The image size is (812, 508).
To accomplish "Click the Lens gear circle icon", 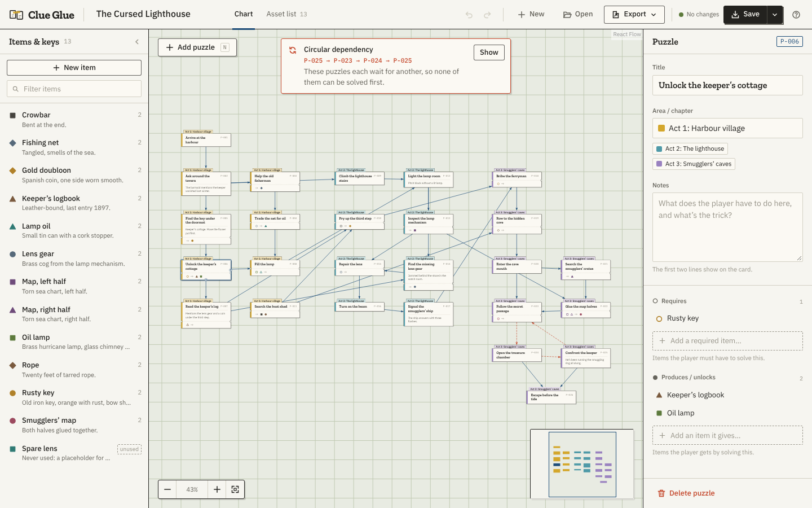I will coord(12,254).
